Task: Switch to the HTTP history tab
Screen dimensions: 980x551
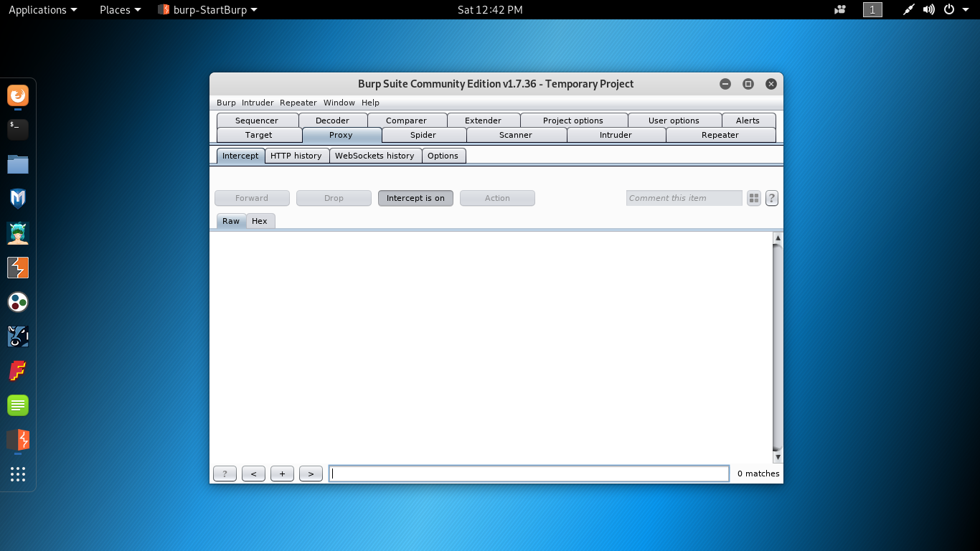Action: [x=297, y=156]
